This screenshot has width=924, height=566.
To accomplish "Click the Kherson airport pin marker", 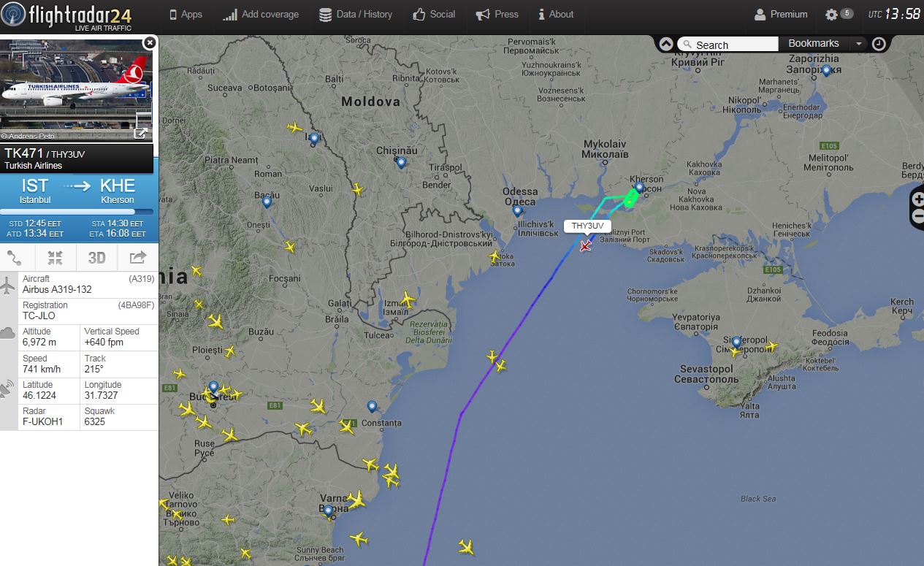I will coord(639,188).
